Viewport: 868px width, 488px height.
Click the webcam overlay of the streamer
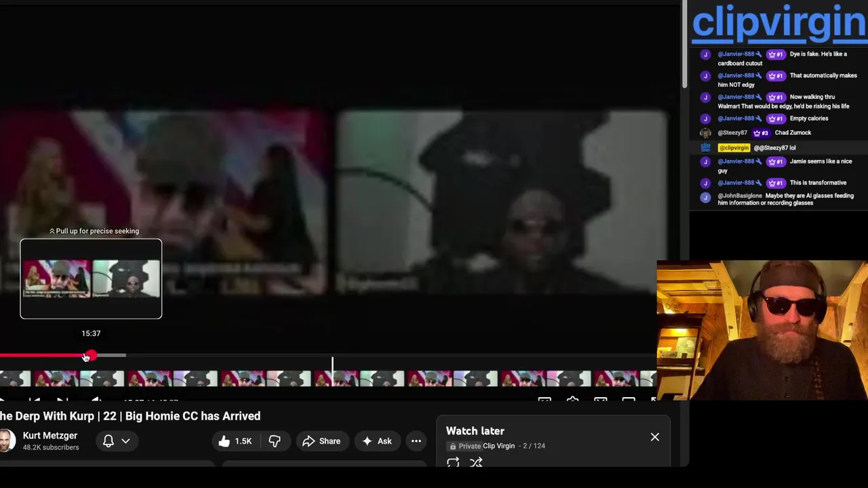point(762,330)
